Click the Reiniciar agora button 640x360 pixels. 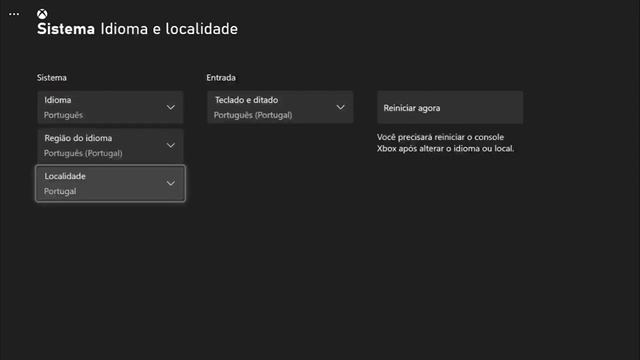click(450, 107)
